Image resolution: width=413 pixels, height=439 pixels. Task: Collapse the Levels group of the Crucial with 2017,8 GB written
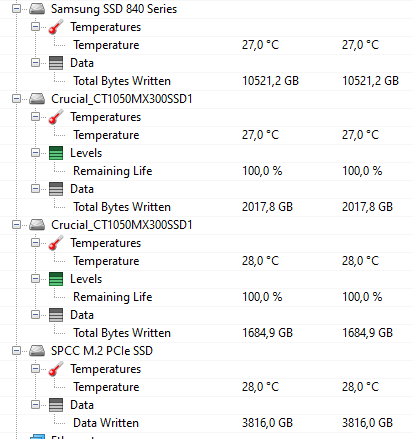click(x=35, y=153)
